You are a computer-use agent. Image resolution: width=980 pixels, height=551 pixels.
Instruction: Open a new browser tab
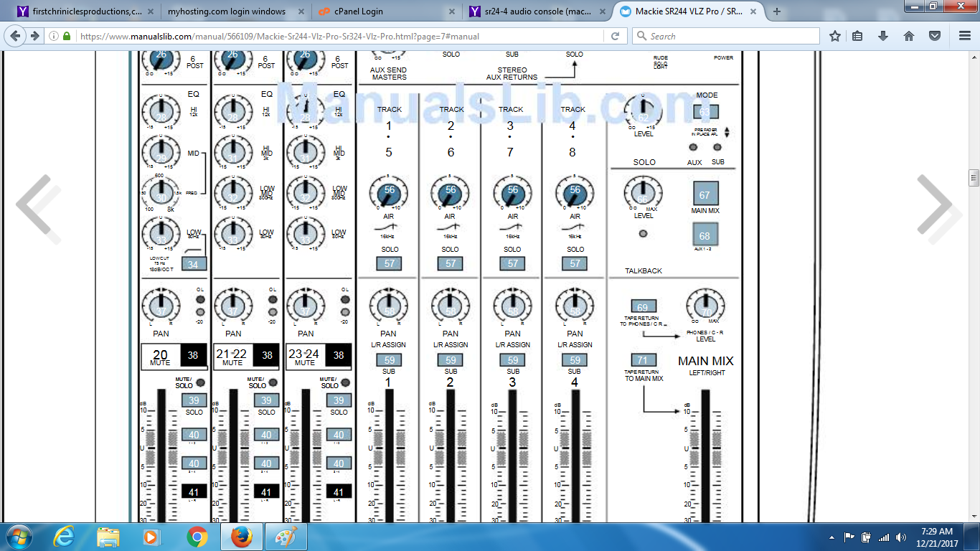(776, 11)
